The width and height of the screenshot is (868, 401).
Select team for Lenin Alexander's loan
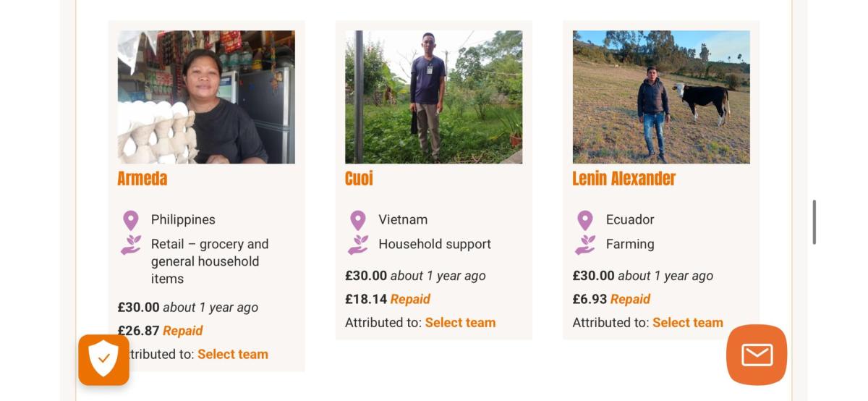687,323
